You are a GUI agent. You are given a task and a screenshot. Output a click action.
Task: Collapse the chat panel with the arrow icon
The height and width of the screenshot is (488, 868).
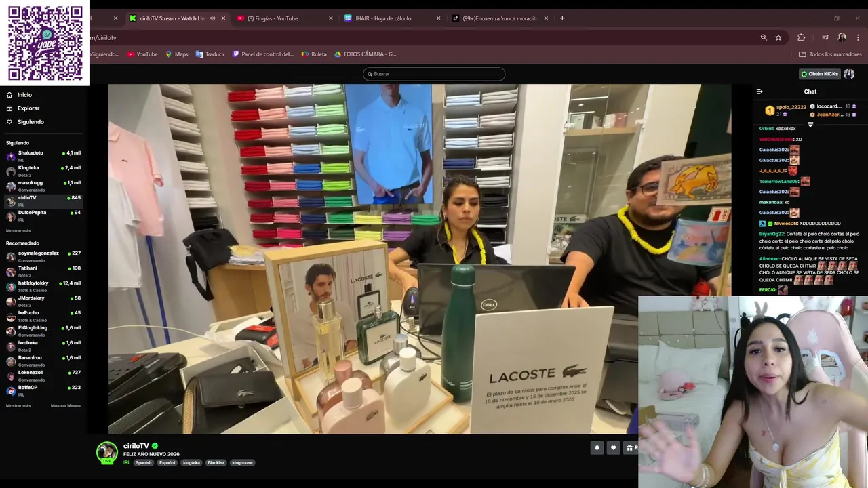click(x=759, y=91)
